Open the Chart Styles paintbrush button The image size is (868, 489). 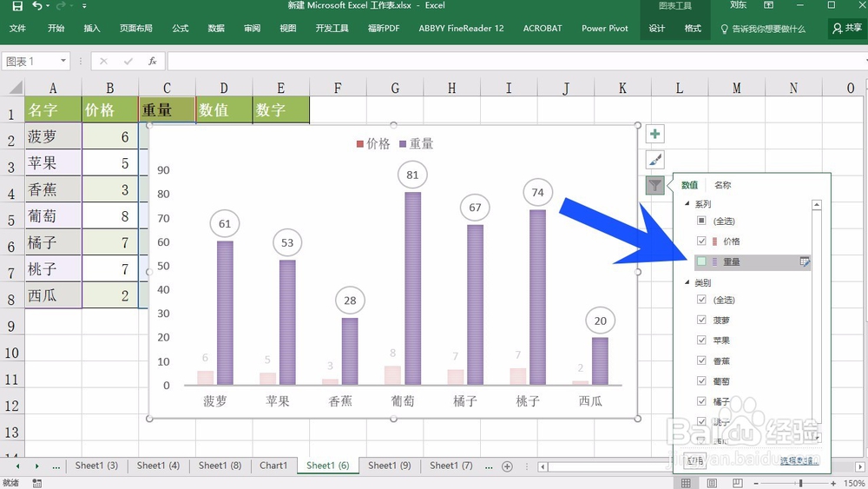pos(654,160)
